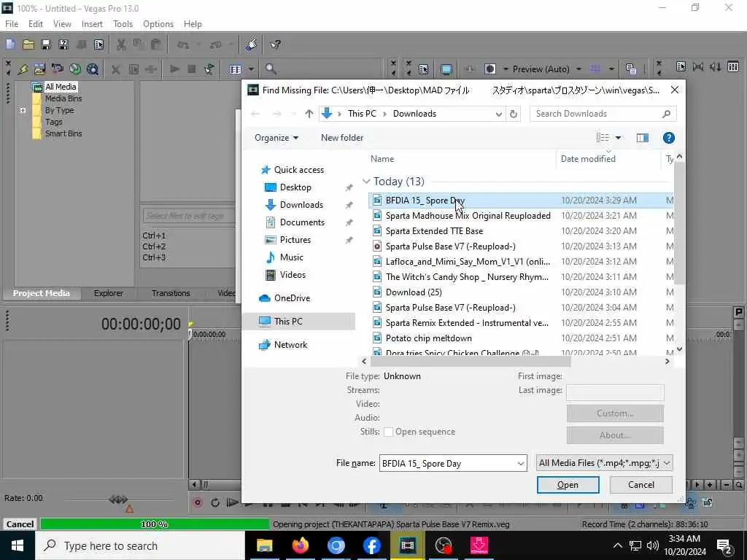Select OneDrive in the navigation pane

tap(292, 298)
